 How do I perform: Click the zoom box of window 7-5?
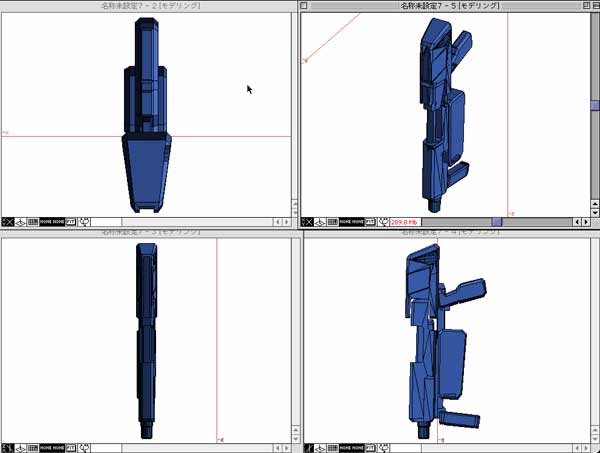pos(587,5)
